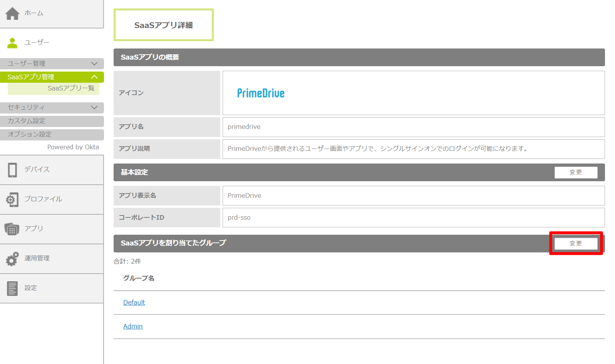Click the SaaSアプリ詳細 page title

tap(163, 25)
